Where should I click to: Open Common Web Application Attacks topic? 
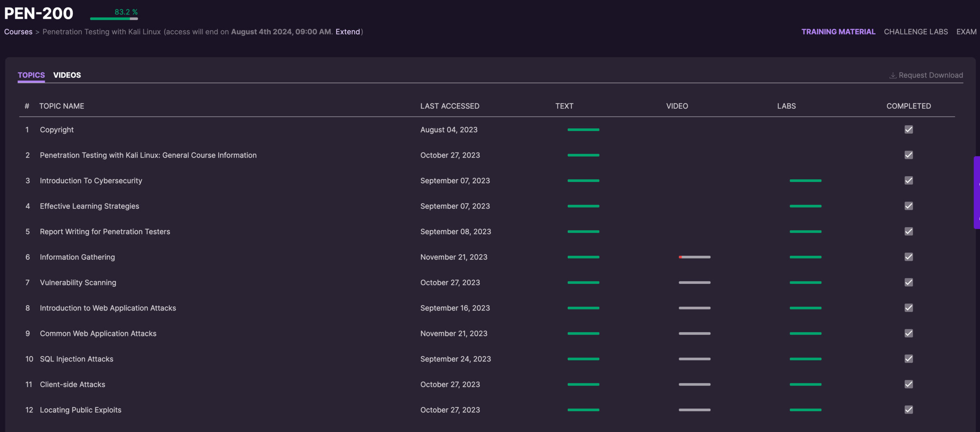[98, 334]
